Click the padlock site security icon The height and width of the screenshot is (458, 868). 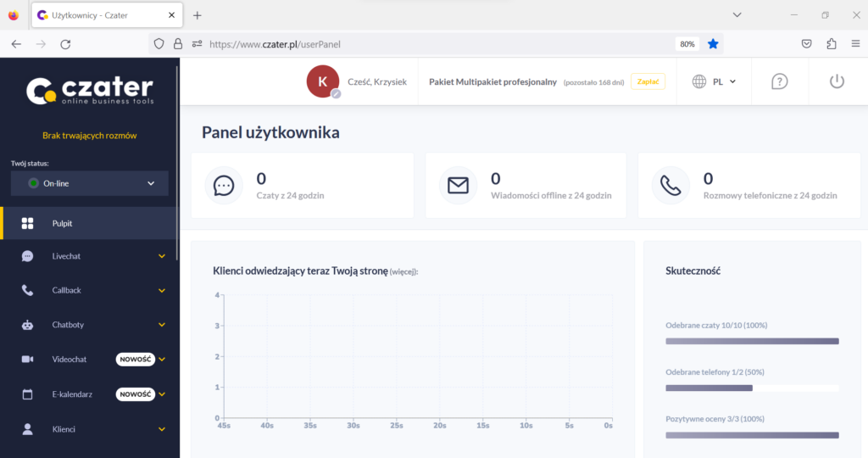(x=178, y=44)
